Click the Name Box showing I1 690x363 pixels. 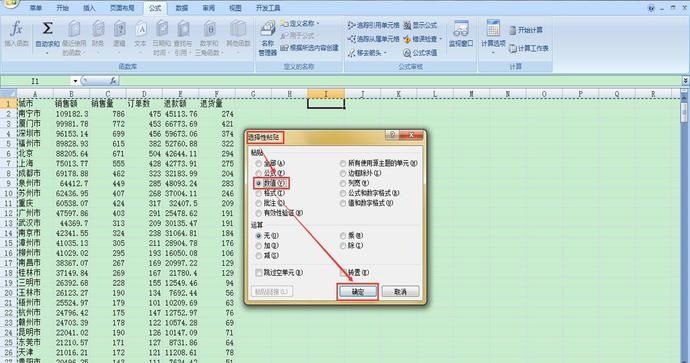point(36,81)
